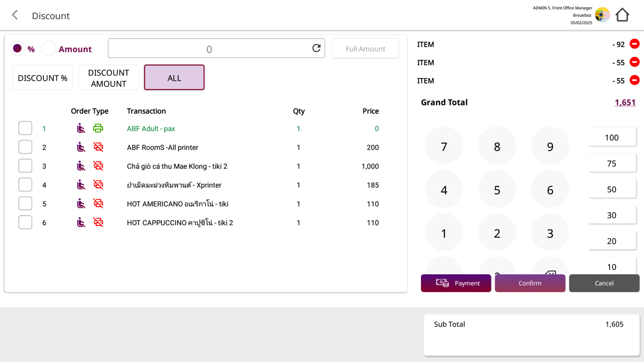Viewport: 644px width, 362px height.
Task: Reset the discount value with refresh icon
Action: click(316, 48)
